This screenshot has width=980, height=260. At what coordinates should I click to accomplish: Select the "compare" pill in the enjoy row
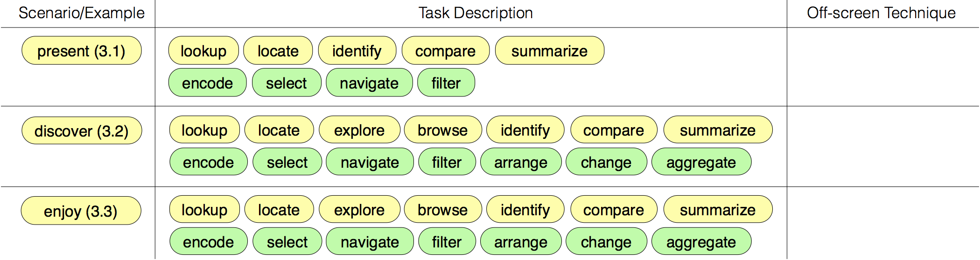click(x=613, y=210)
